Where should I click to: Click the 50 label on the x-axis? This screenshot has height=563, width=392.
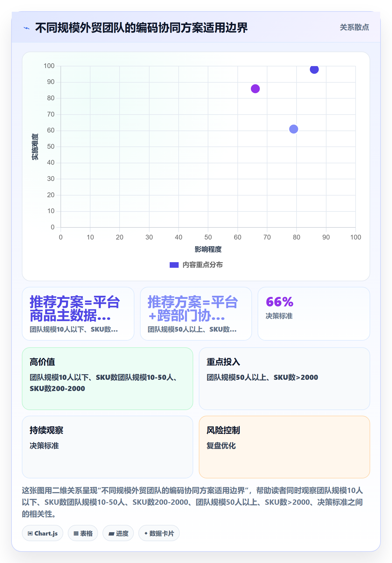208,237
